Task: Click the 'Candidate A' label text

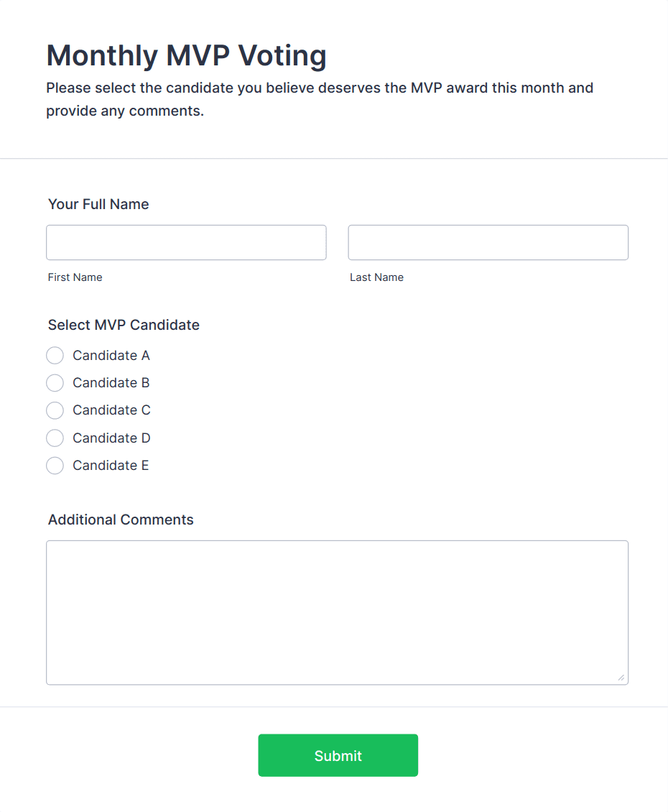Action: (x=111, y=356)
